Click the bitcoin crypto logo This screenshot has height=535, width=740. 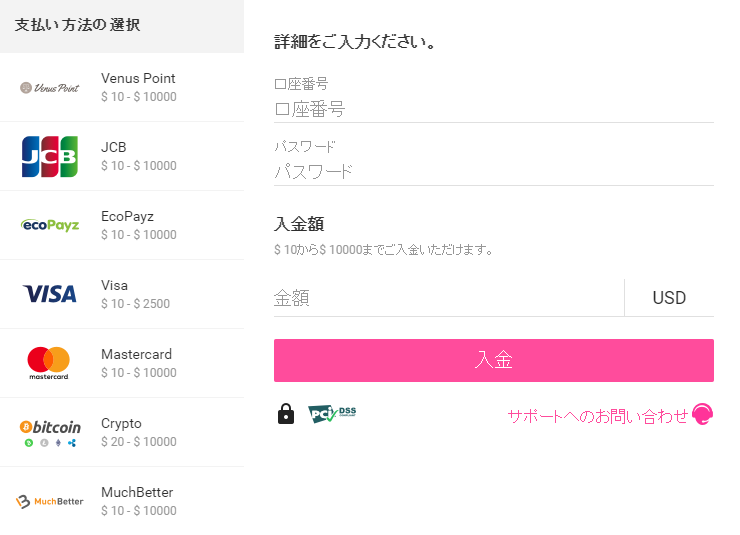click(50, 433)
